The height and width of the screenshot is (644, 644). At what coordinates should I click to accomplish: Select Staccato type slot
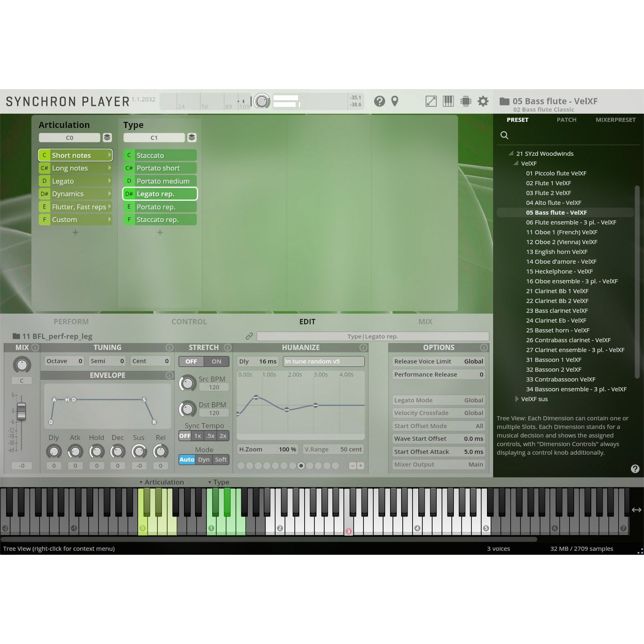coord(160,155)
